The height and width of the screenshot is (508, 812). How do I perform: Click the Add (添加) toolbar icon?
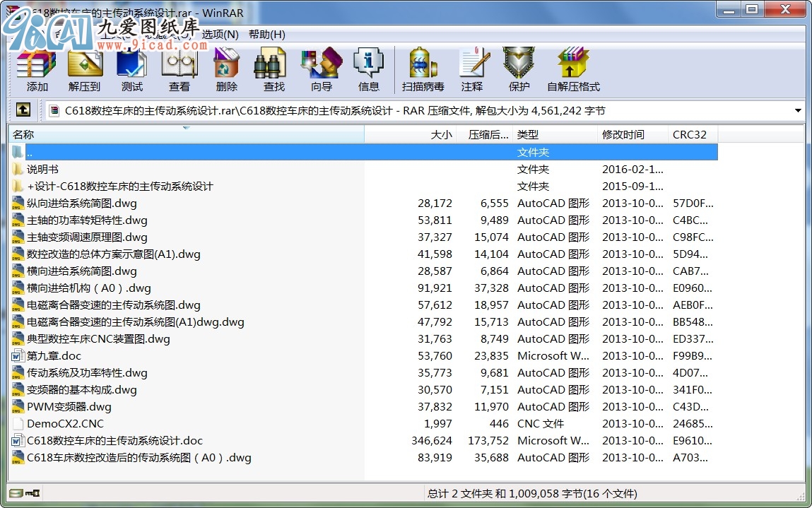[x=37, y=69]
